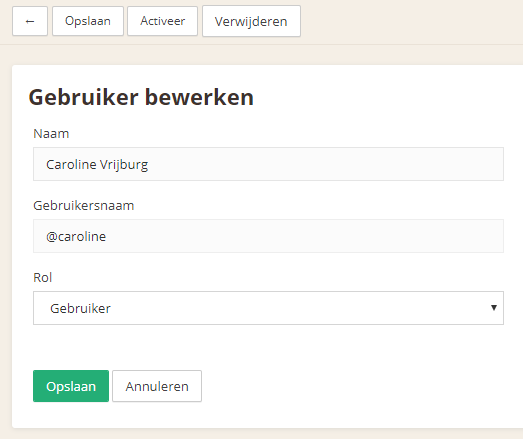Click the Naam label
This screenshot has height=439, width=523.
coord(51,133)
